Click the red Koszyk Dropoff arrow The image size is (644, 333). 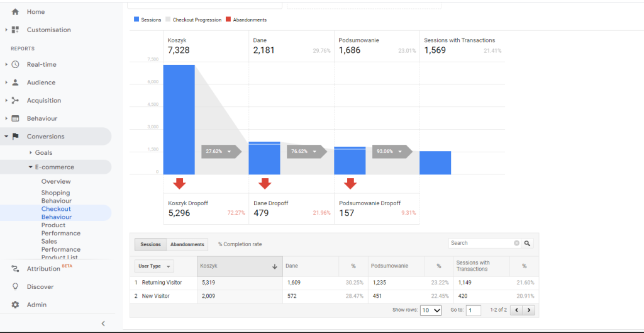click(x=179, y=183)
